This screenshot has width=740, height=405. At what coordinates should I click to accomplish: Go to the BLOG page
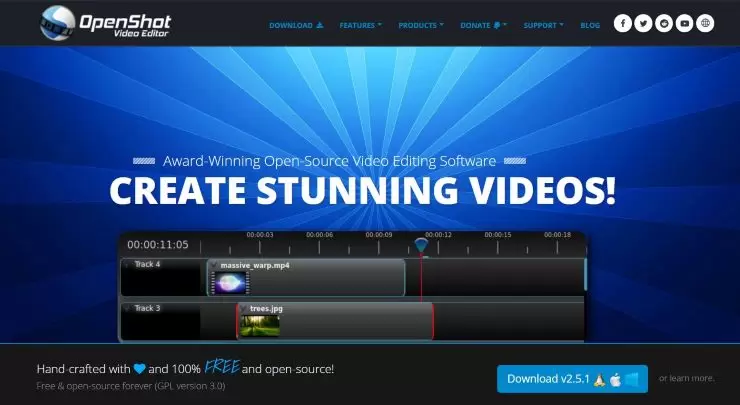tap(590, 25)
